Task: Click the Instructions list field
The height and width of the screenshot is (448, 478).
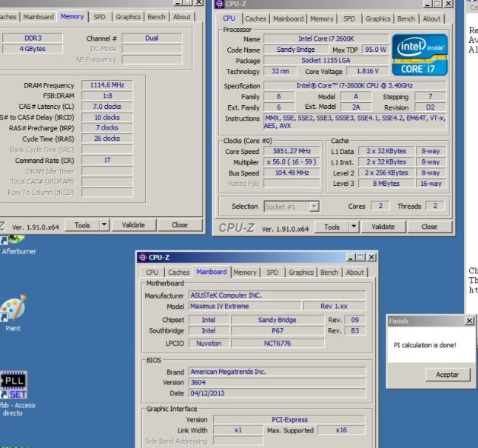Action: tap(355, 121)
